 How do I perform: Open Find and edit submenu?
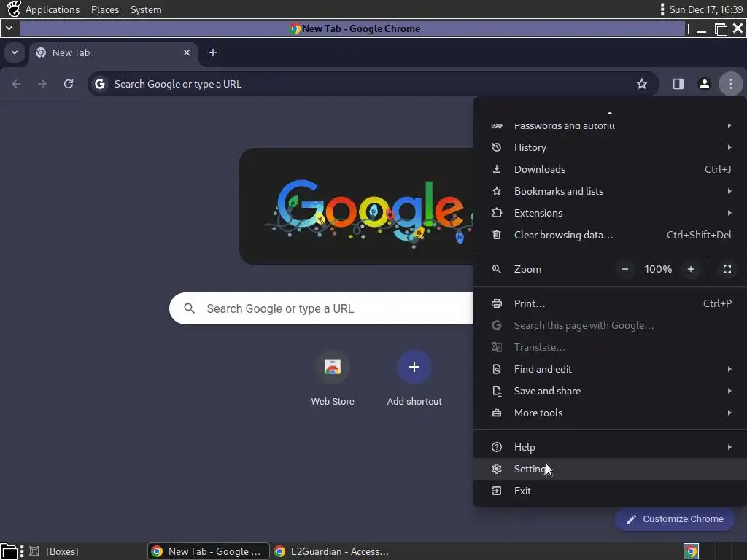pyautogui.click(x=610, y=369)
